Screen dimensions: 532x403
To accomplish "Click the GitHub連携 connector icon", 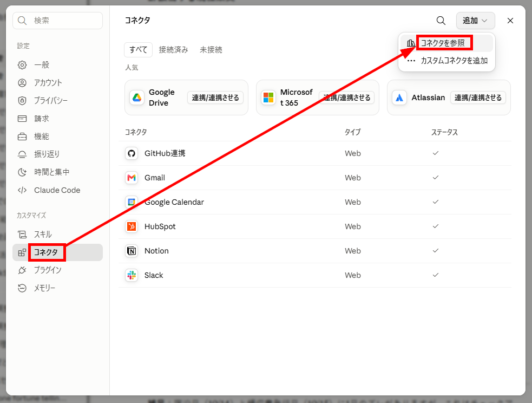I will [132, 153].
